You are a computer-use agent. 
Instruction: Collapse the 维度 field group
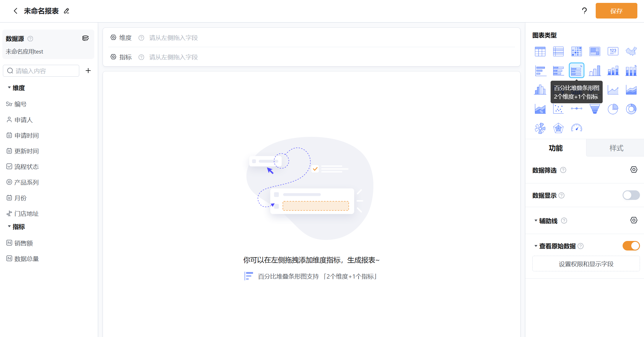coord(9,87)
